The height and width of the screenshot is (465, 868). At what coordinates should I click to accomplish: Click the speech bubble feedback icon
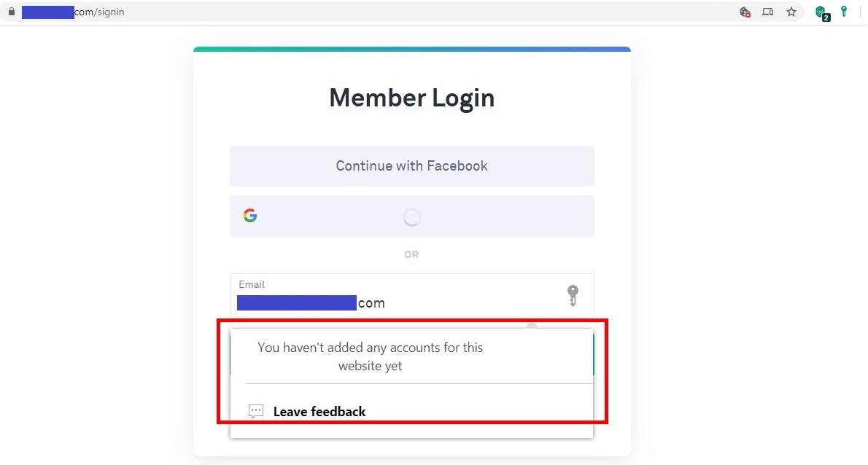256,411
